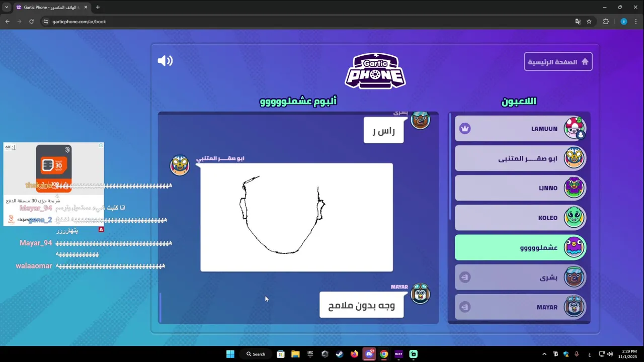This screenshot has height=362, width=644.
Task: Open the Chrome profile avatar
Action: (623, 22)
